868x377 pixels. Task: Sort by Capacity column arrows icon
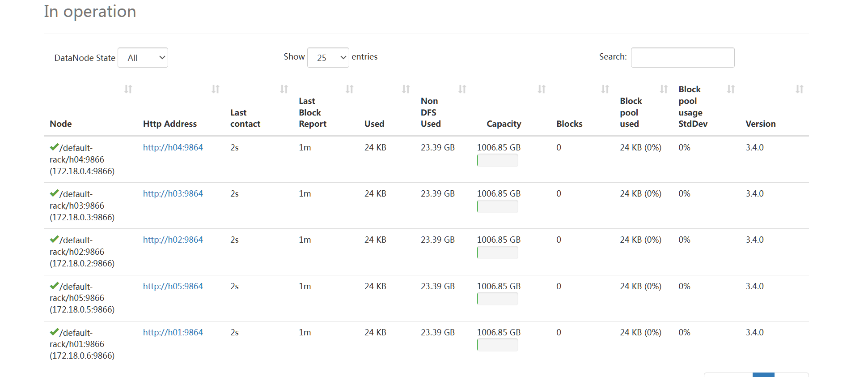click(x=542, y=89)
